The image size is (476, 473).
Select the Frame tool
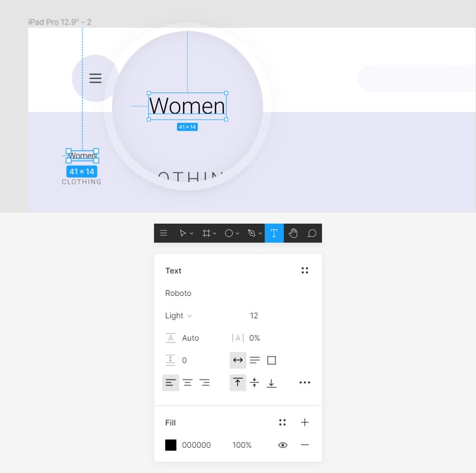[207, 233]
